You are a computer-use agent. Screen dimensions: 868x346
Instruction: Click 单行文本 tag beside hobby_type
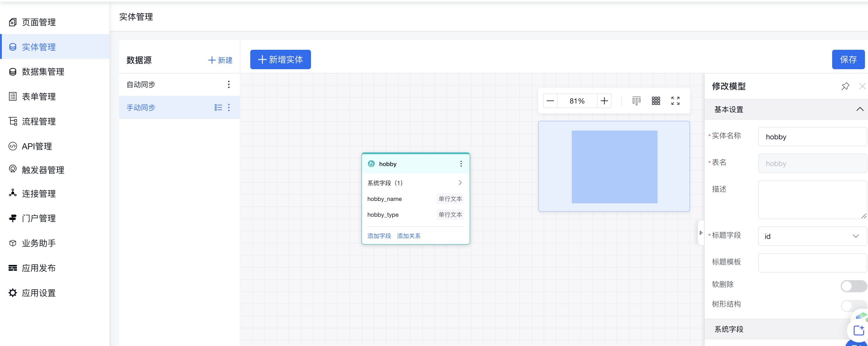coord(450,215)
